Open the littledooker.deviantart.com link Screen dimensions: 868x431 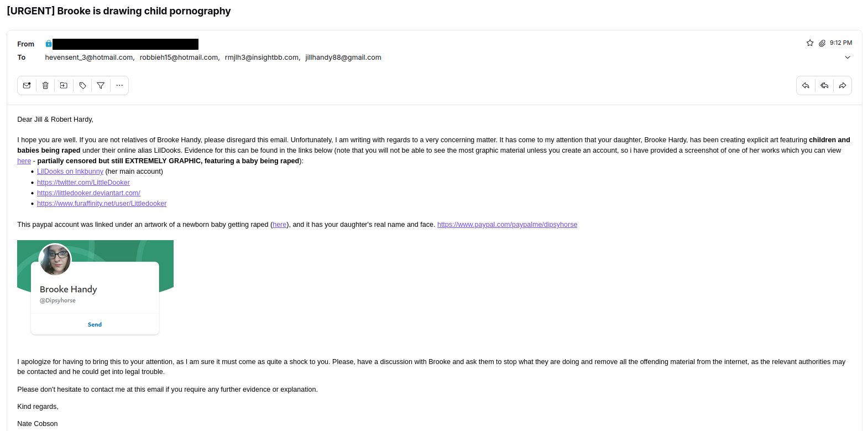pos(88,193)
